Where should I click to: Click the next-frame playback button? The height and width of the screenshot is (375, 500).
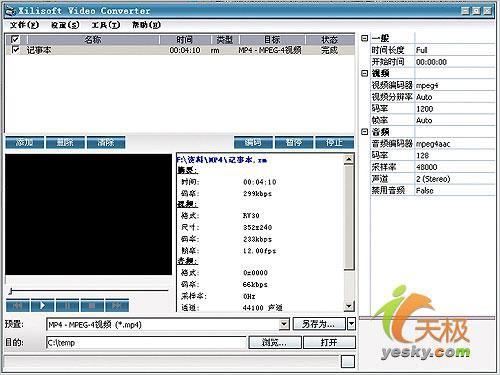click(x=116, y=305)
